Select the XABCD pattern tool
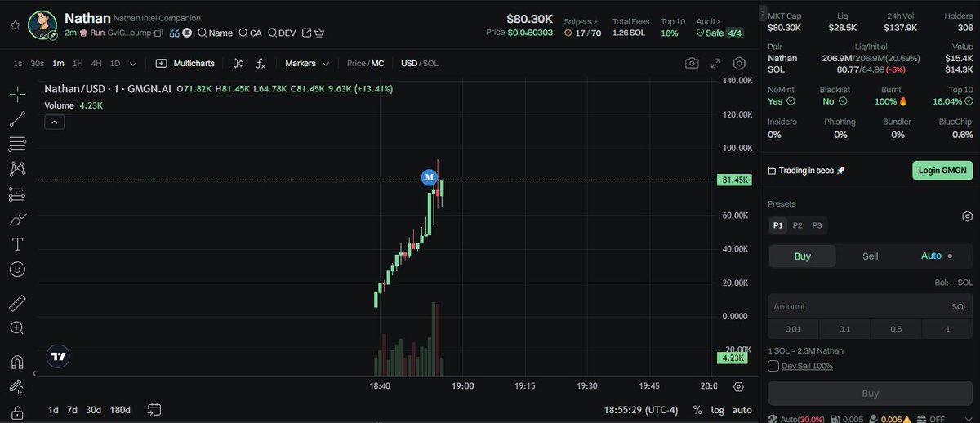This screenshot has height=423, width=980. tap(17, 169)
